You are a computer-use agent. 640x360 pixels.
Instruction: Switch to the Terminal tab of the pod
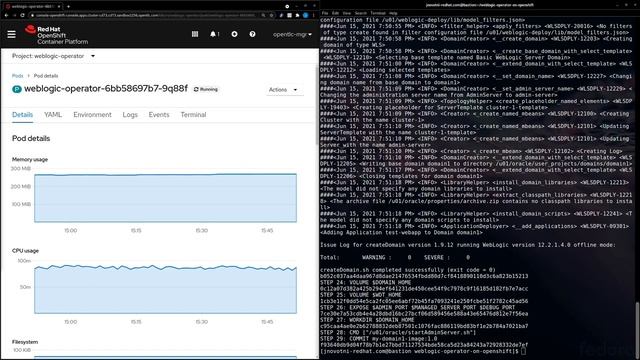pos(193,115)
